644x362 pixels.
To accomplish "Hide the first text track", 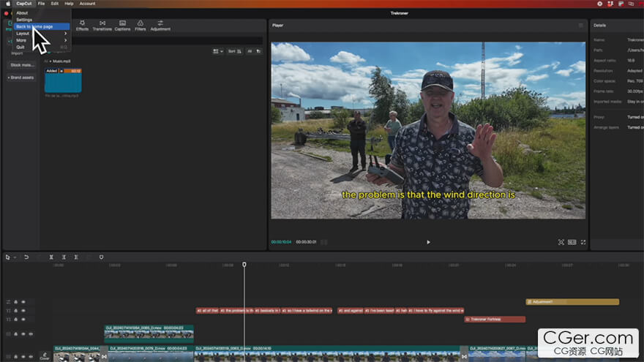I will [23, 311].
